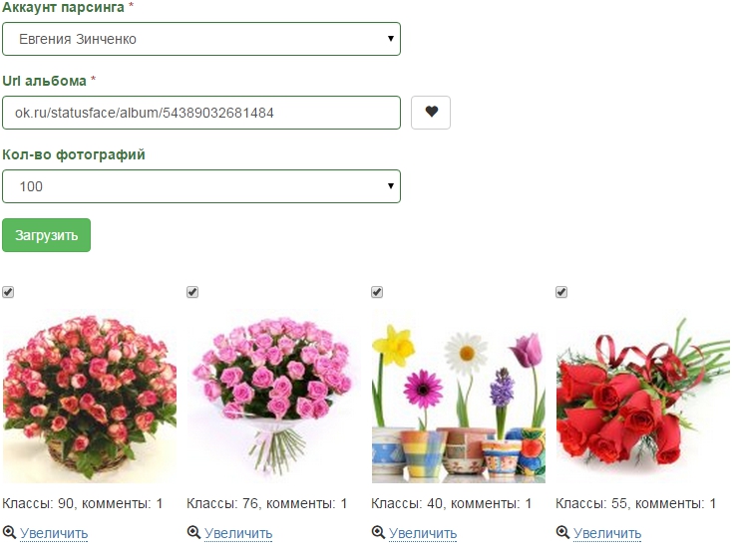
Task: Open the Аккаунт парсинга dropdown
Action: point(201,39)
